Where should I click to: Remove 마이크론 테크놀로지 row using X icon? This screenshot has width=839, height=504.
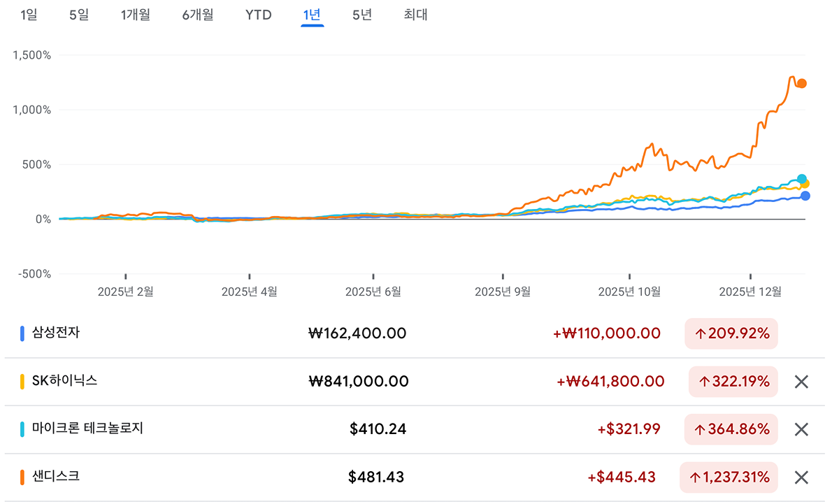pyautogui.click(x=801, y=429)
